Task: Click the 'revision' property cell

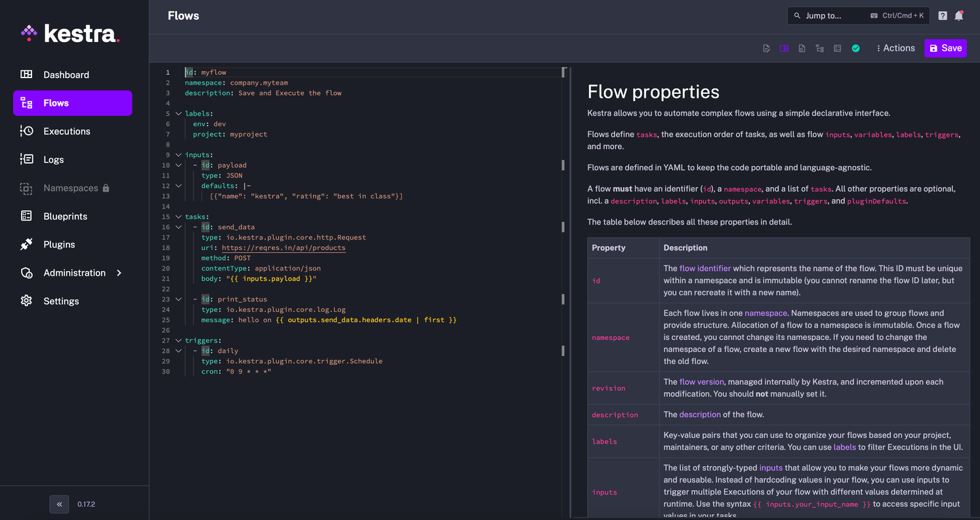Action: point(623,388)
